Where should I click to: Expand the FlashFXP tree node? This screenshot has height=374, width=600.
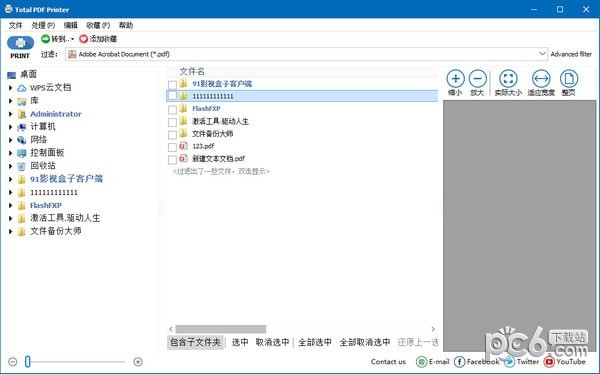[10, 205]
